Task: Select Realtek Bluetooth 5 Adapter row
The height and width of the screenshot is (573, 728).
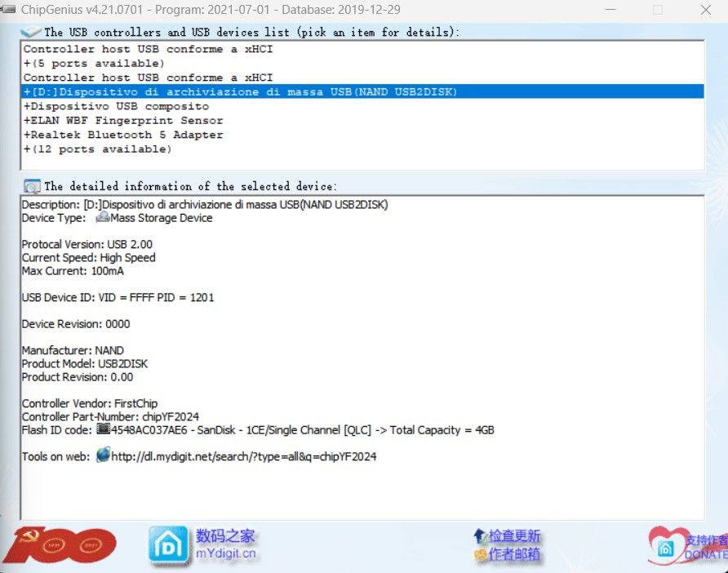Action: (362, 135)
